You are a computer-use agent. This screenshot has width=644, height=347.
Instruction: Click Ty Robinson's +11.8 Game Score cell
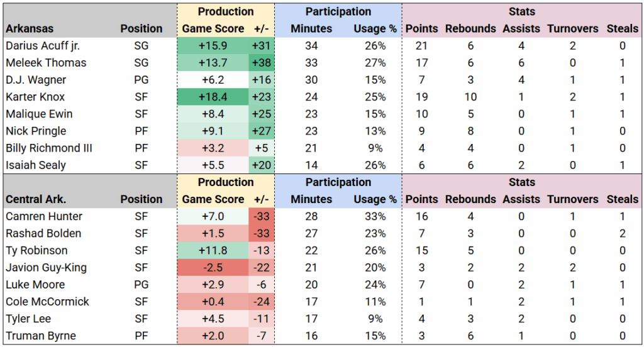coord(213,250)
